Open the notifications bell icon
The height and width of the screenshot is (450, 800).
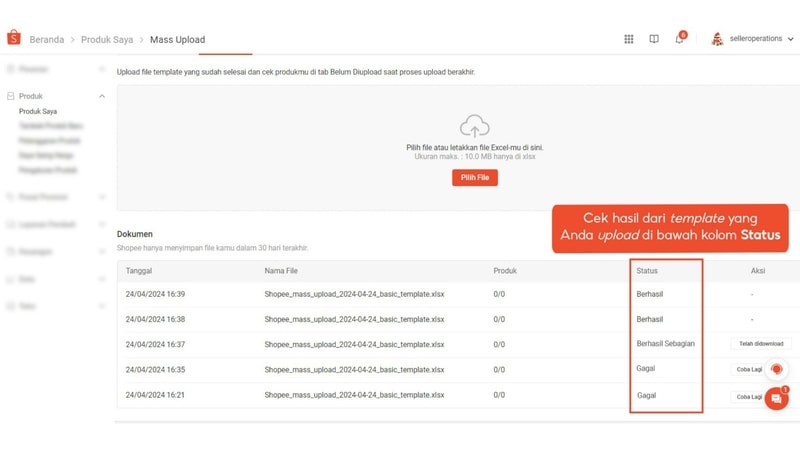pyautogui.click(x=680, y=39)
